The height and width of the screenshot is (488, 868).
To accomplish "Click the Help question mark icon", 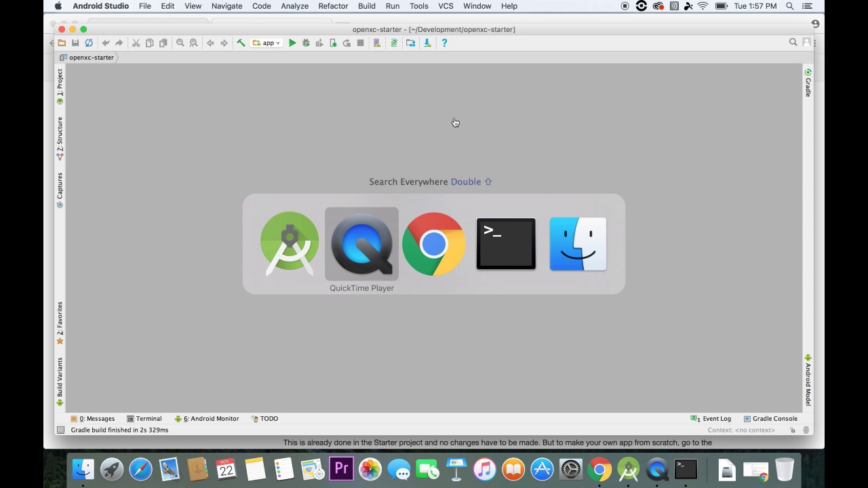I will click(444, 43).
